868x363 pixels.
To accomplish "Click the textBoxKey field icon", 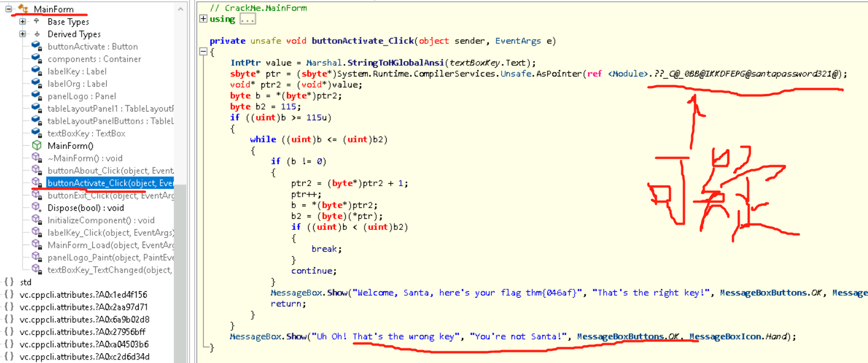I will [36, 133].
